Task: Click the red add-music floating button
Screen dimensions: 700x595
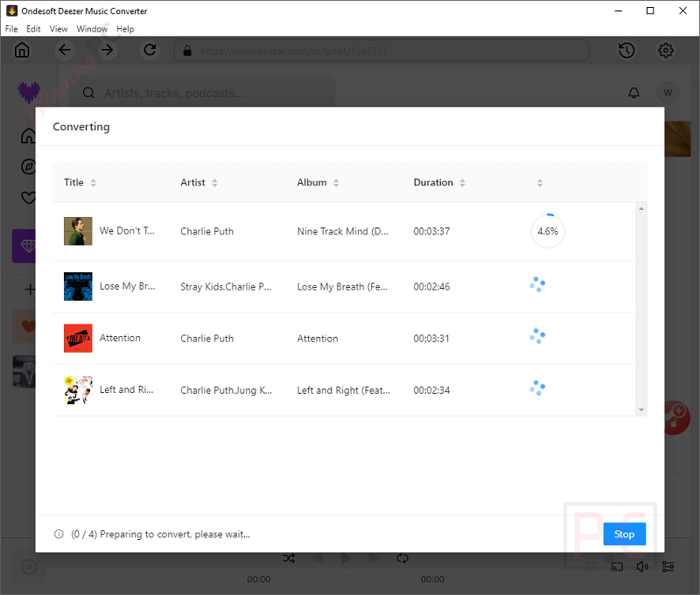Action: [677, 418]
